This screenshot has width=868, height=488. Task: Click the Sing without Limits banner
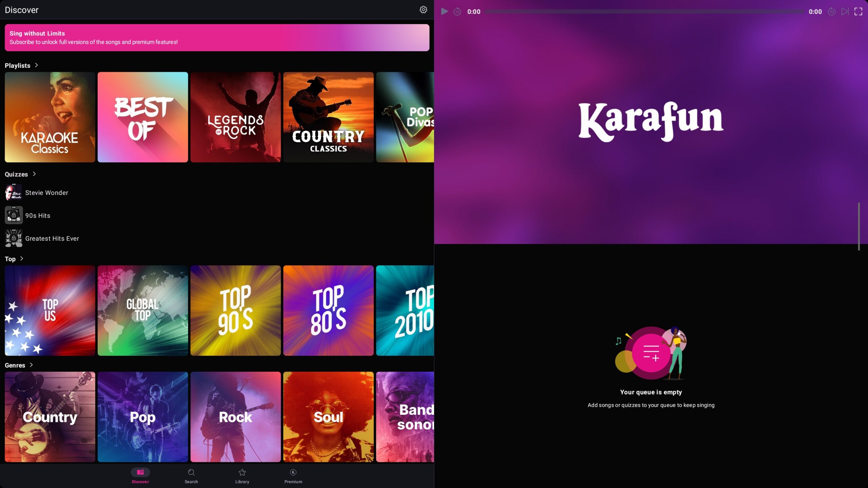pyautogui.click(x=217, y=38)
